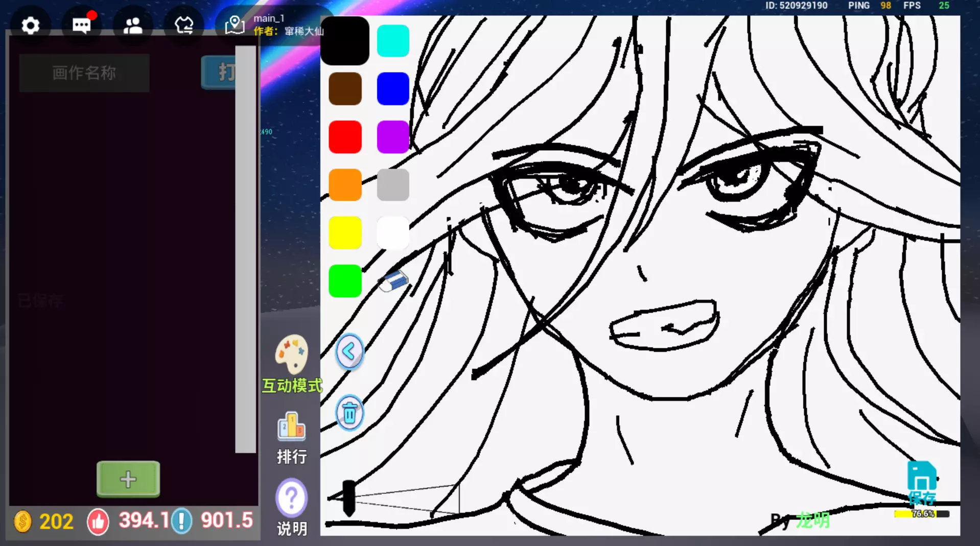Click the blue back arrow button
This screenshot has width=980, height=546.
pos(349,351)
